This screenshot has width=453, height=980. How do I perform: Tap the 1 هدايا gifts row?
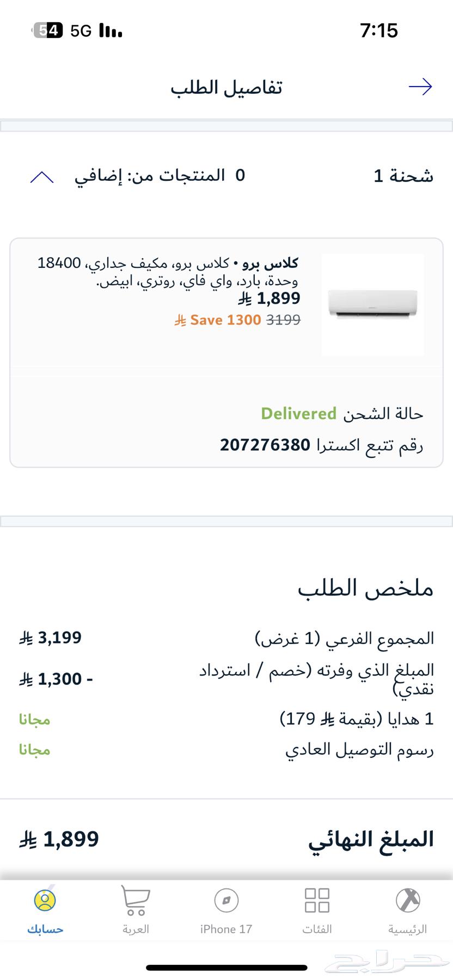(x=357, y=719)
